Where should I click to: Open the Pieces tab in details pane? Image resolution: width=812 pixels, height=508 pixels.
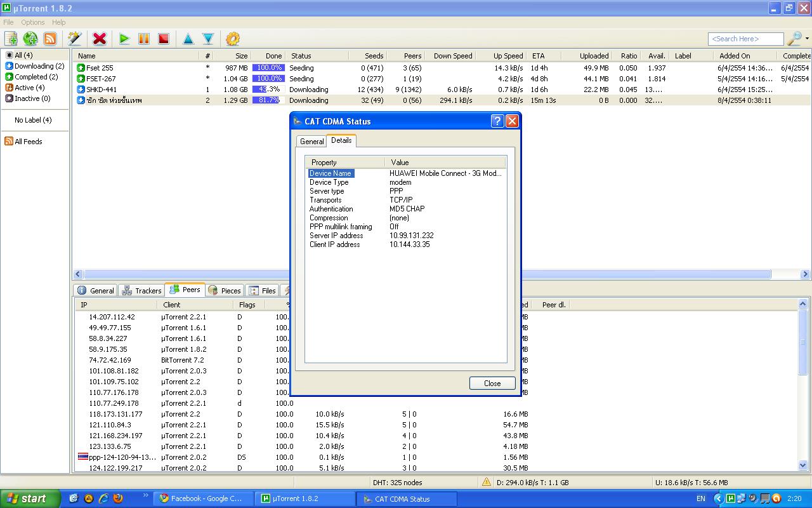(225, 291)
